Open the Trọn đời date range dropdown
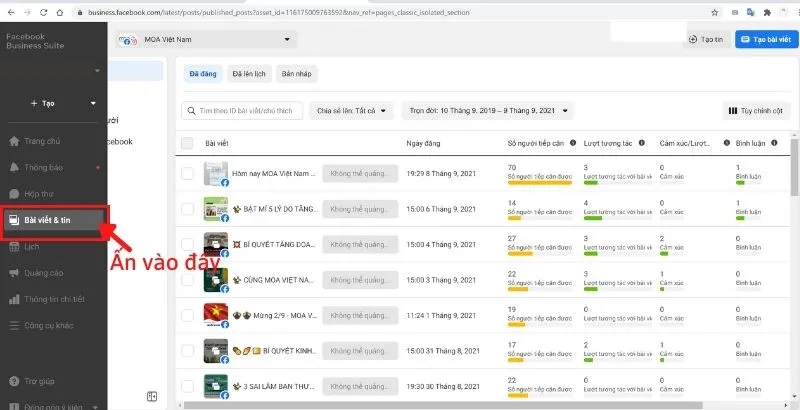800x410 pixels. pos(488,111)
